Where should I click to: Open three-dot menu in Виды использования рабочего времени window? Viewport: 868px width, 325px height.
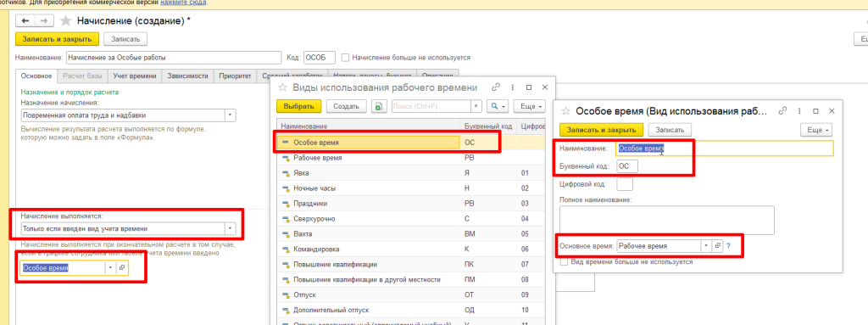(x=513, y=87)
